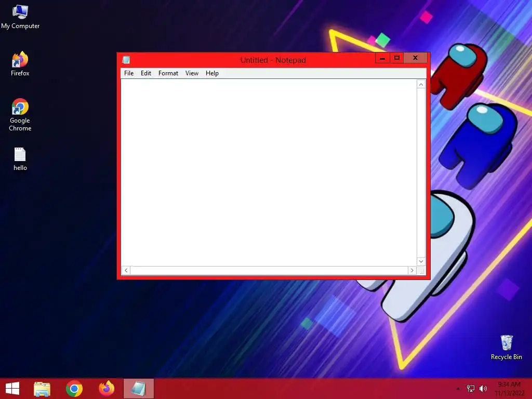Open the Windows Start button
The height and width of the screenshot is (399, 532).
(x=12, y=389)
